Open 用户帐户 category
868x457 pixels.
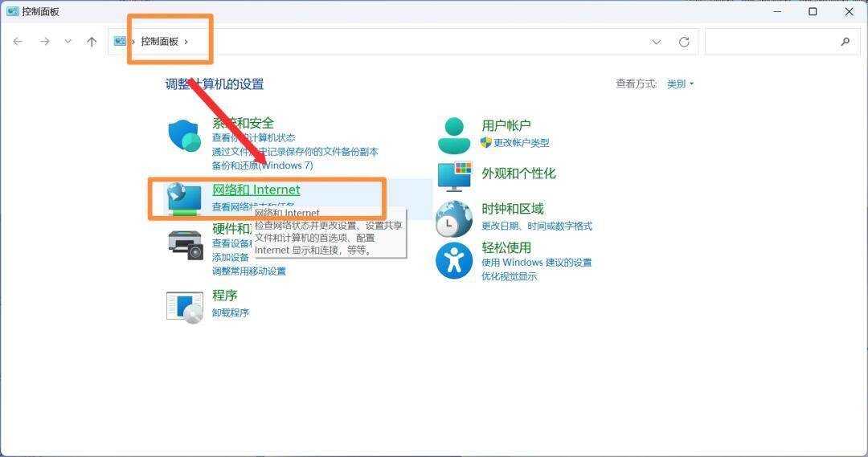click(x=506, y=125)
